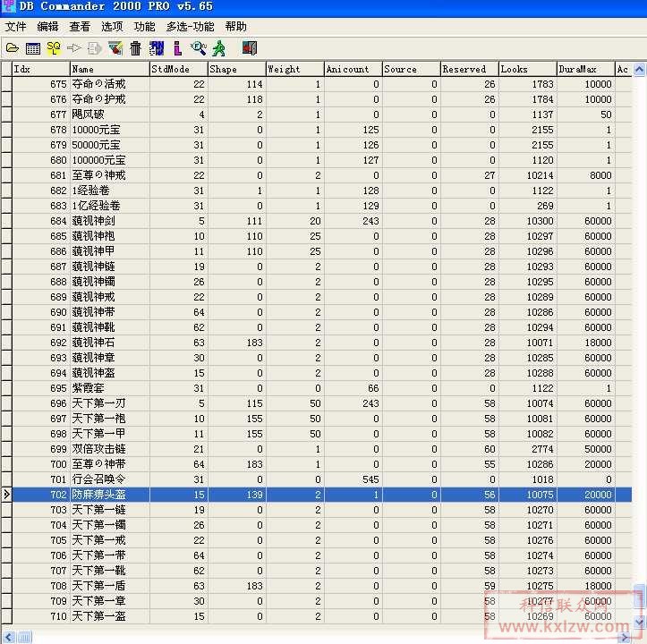The image size is (647, 644).
Task: Open the 功能 menu
Action: coord(144,27)
